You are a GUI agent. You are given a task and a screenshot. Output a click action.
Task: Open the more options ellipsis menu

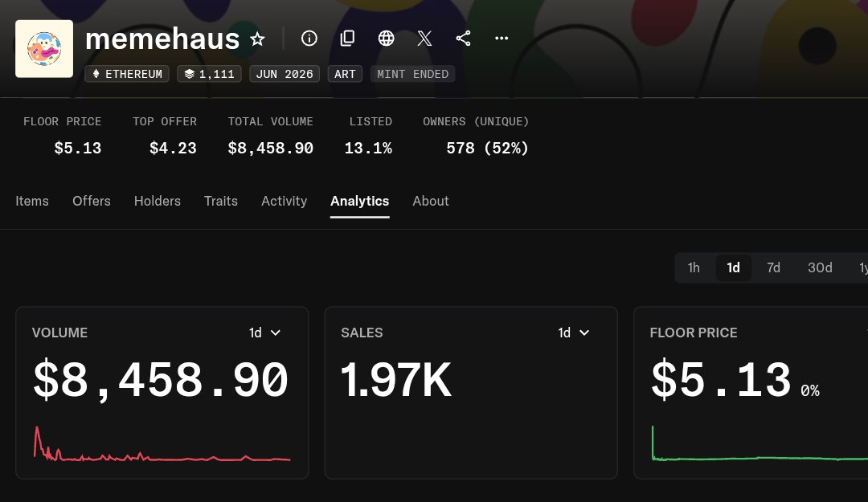pyautogui.click(x=502, y=39)
